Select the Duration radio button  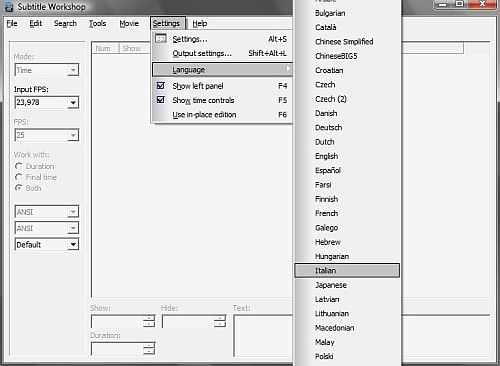(x=19, y=166)
